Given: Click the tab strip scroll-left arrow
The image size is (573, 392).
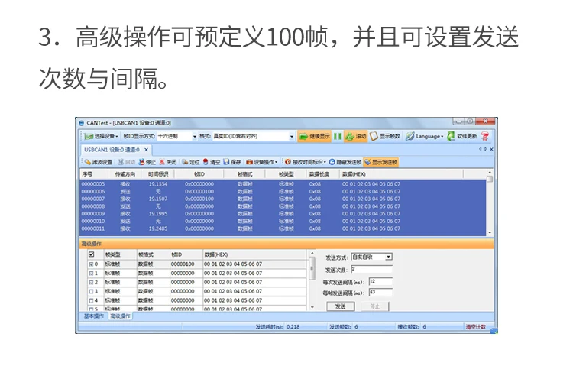Looking at the screenshot, I should click(x=481, y=149).
